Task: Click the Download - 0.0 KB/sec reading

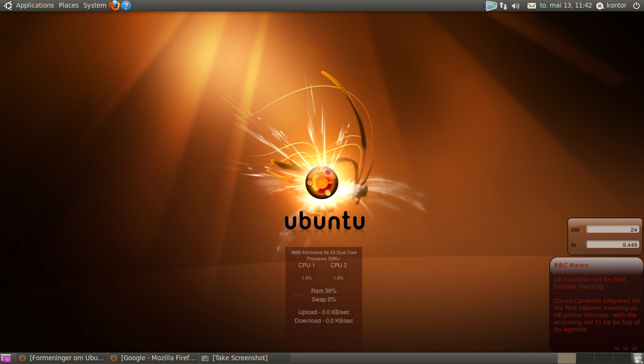Action: (x=324, y=321)
